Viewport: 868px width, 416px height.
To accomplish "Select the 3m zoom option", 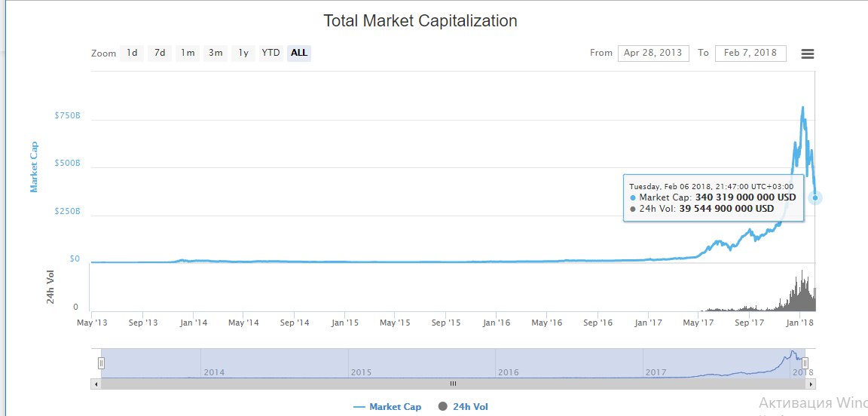I will 215,53.
